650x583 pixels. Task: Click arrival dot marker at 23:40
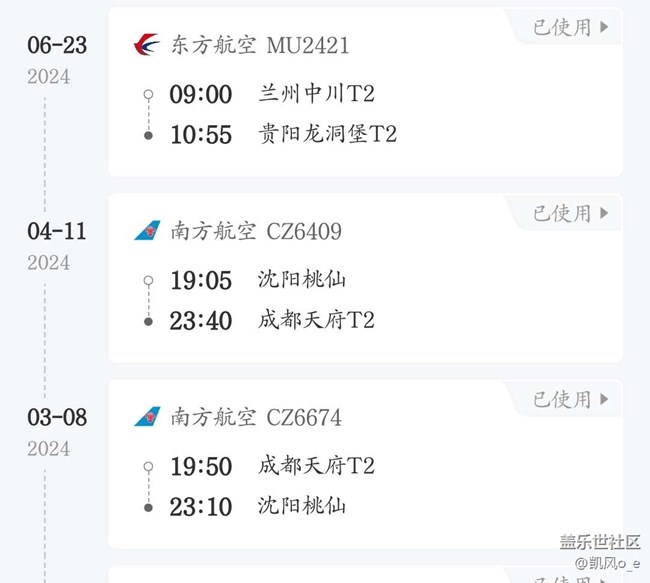coord(148,320)
